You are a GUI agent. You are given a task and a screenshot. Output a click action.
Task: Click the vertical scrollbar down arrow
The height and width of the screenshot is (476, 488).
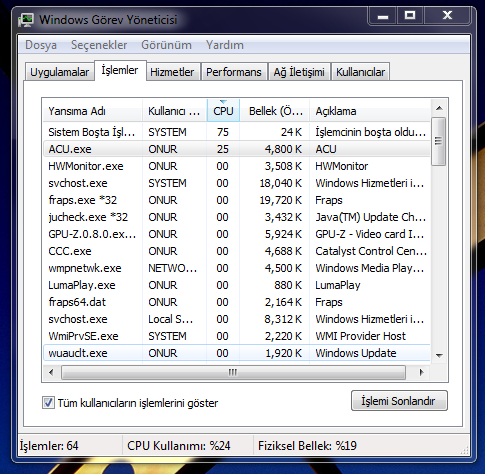(x=439, y=355)
